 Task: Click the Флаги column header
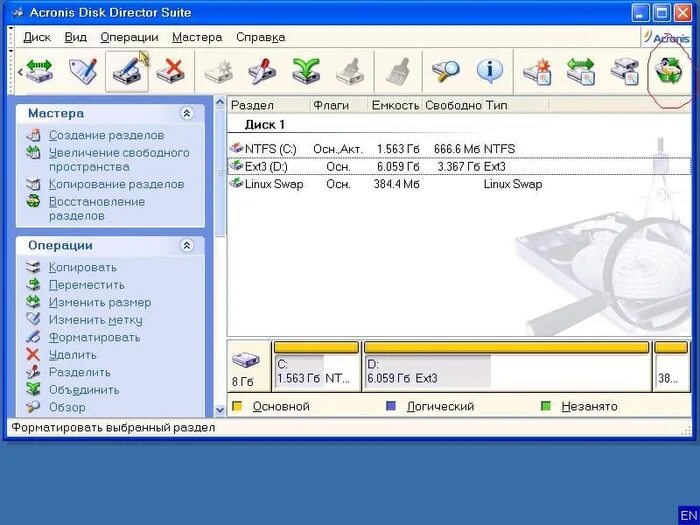click(x=339, y=105)
